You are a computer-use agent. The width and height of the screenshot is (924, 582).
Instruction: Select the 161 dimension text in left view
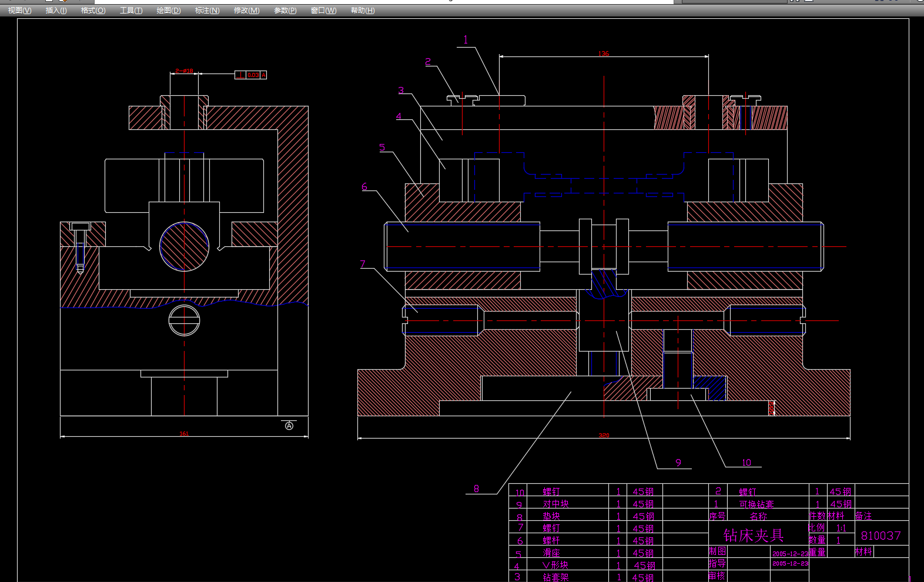184,434
